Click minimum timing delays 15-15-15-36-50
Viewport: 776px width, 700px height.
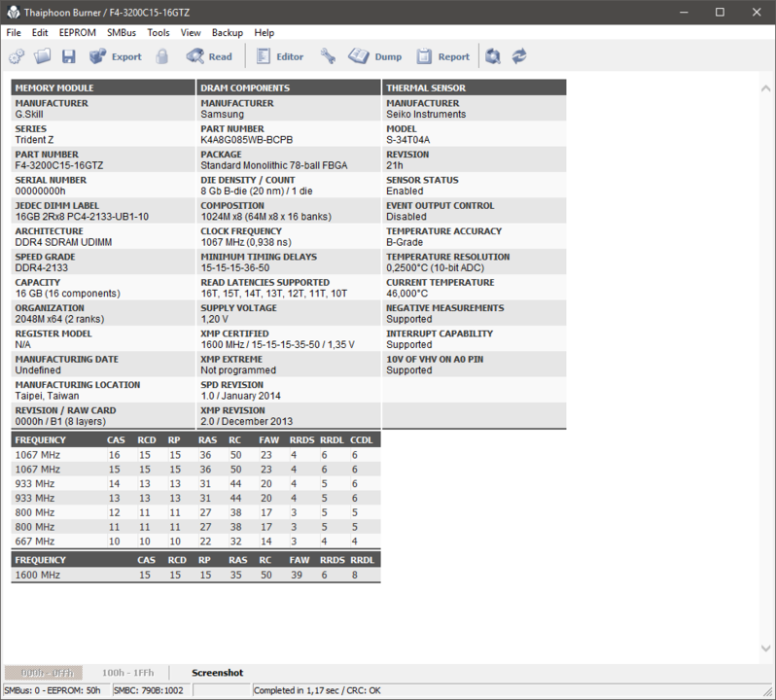pyautogui.click(x=235, y=268)
